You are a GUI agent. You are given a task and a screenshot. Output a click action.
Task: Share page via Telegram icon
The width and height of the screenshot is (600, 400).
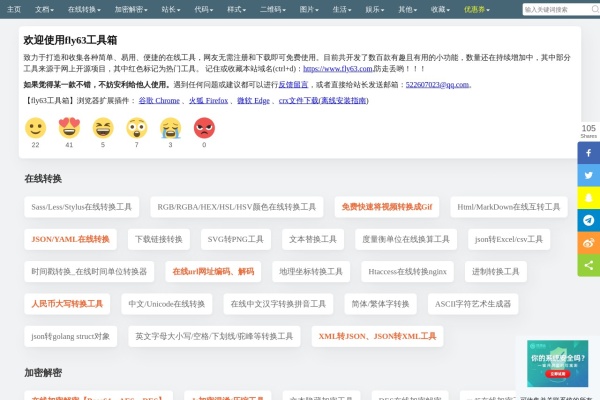[588, 220]
